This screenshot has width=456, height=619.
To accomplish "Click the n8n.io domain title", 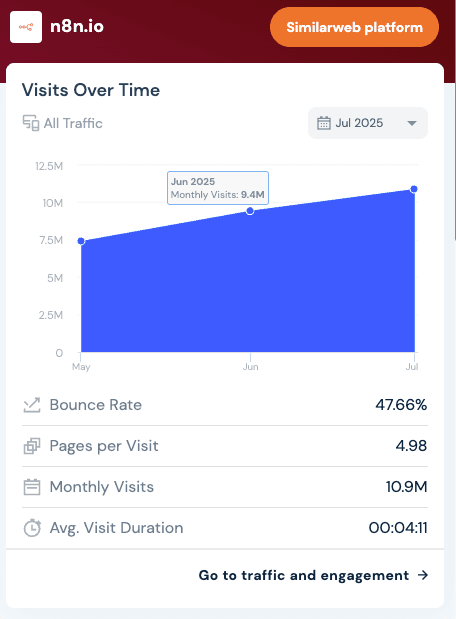I will click(x=77, y=27).
